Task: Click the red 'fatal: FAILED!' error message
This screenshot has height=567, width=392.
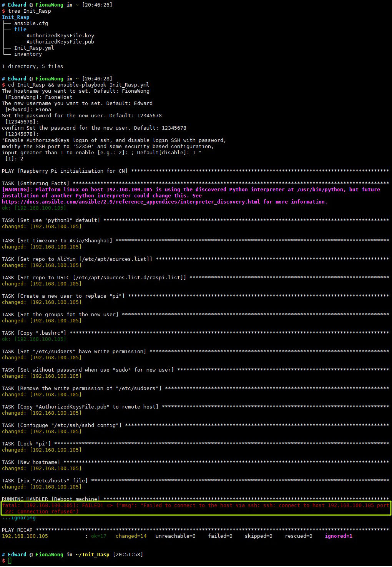Action: (x=196, y=509)
